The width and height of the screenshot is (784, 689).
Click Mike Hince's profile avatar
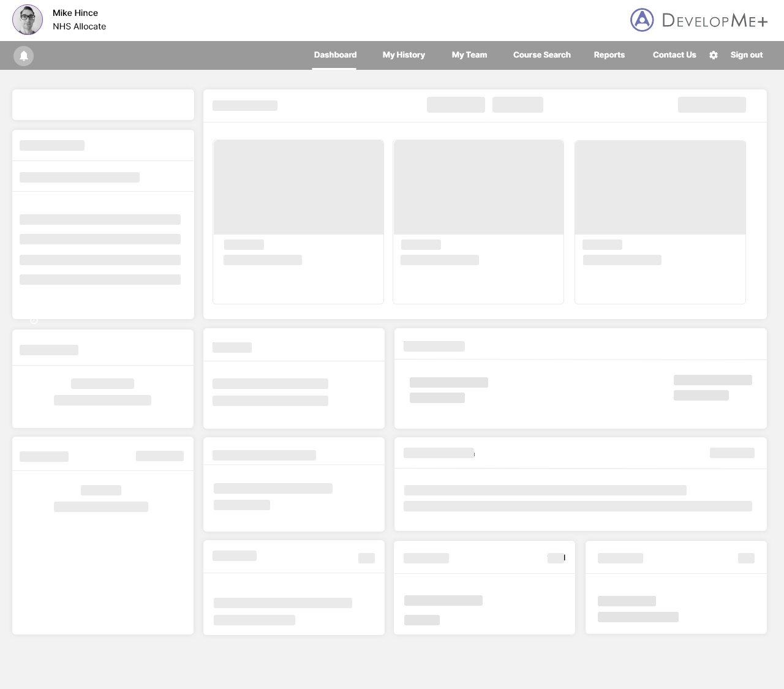28,20
